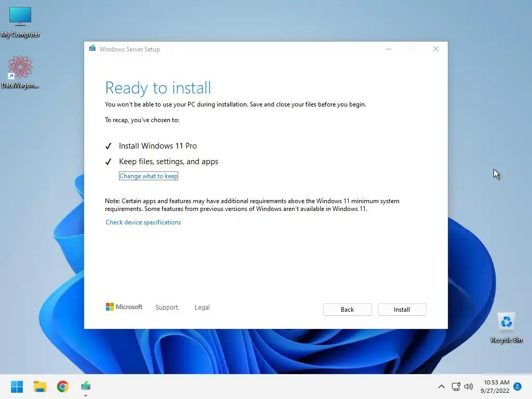Click the setup app icon on taskbar

(x=86, y=387)
